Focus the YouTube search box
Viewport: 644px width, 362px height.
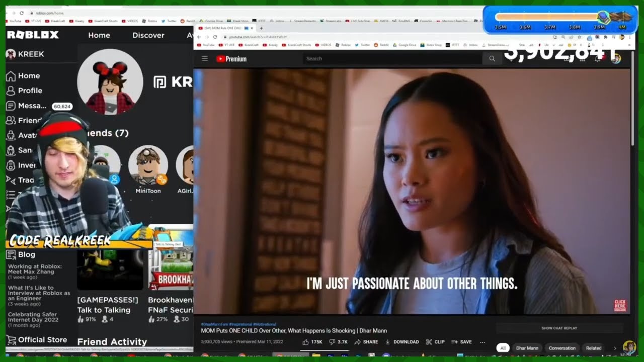point(392,59)
